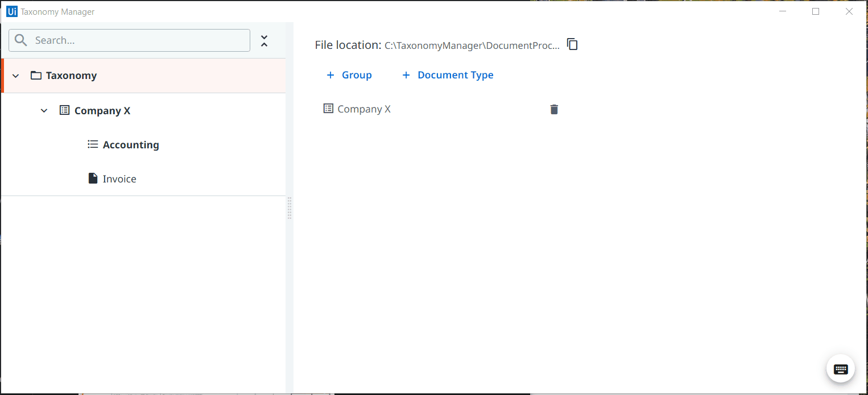Maximize the Taxonomy Manager window
Viewport: 868px width, 395px height.
pyautogui.click(x=816, y=11)
